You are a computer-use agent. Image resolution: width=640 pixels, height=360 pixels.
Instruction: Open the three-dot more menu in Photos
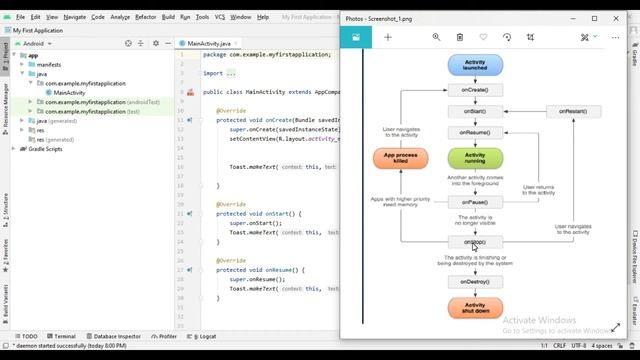pos(616,38)
